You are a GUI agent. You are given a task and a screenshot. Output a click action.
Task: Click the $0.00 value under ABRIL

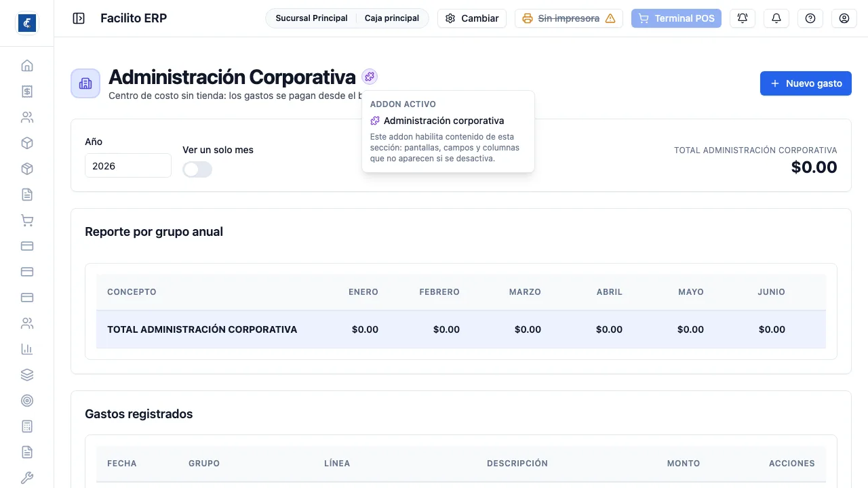(609, 329)
